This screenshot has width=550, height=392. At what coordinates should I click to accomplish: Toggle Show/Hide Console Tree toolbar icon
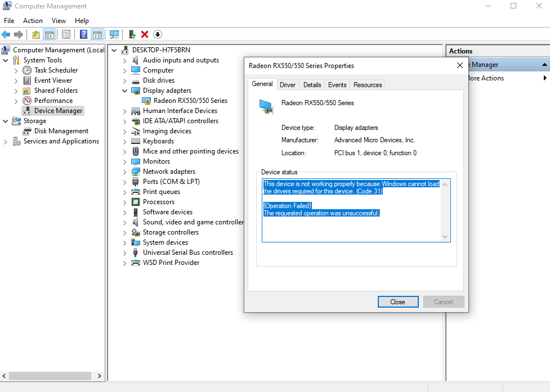tap(50, 34)
